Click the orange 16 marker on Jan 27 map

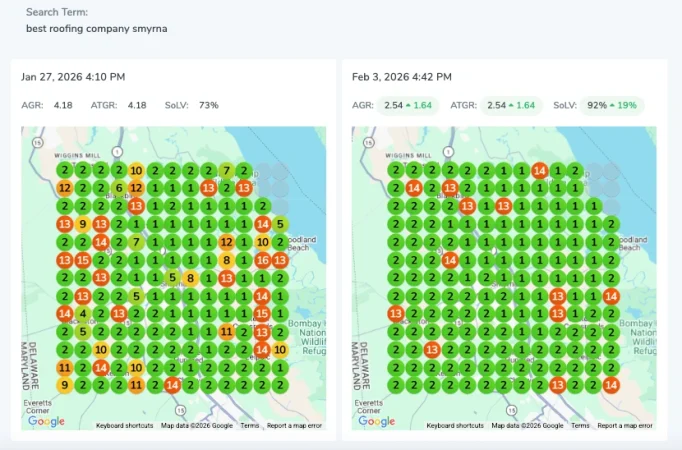coord(263,260)
